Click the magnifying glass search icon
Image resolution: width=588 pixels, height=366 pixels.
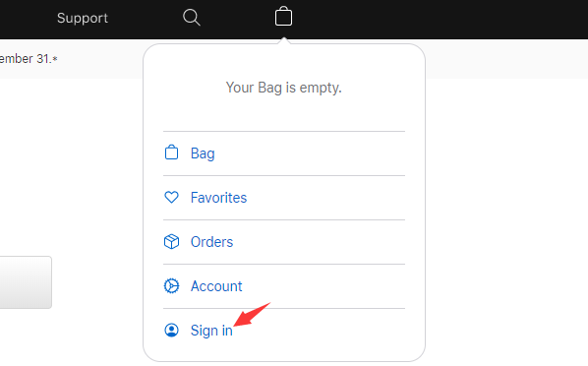coord(192,18)
